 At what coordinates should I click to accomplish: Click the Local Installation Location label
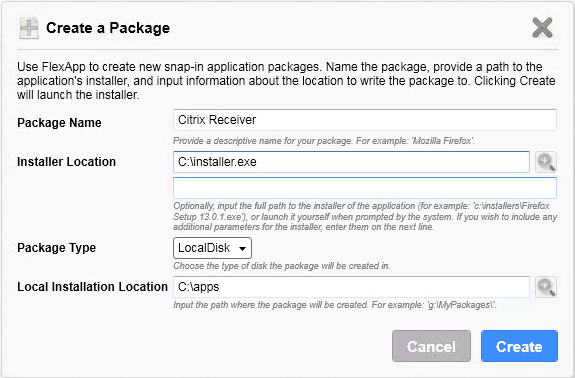92,287
